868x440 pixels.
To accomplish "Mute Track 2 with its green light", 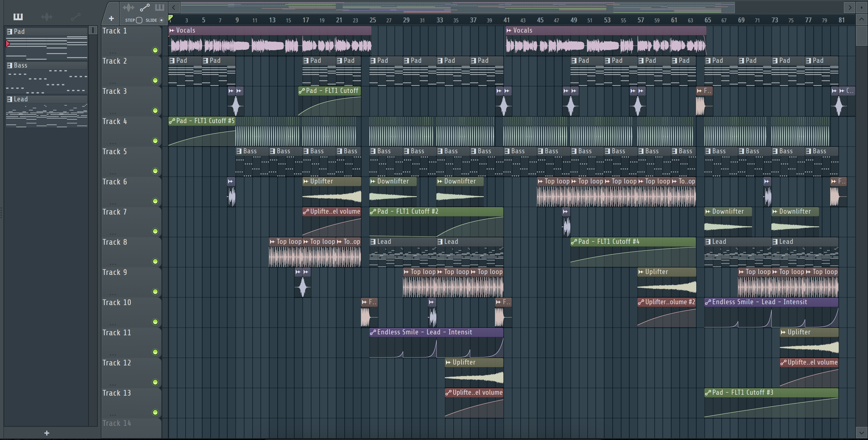I will [x=155, y=80].
